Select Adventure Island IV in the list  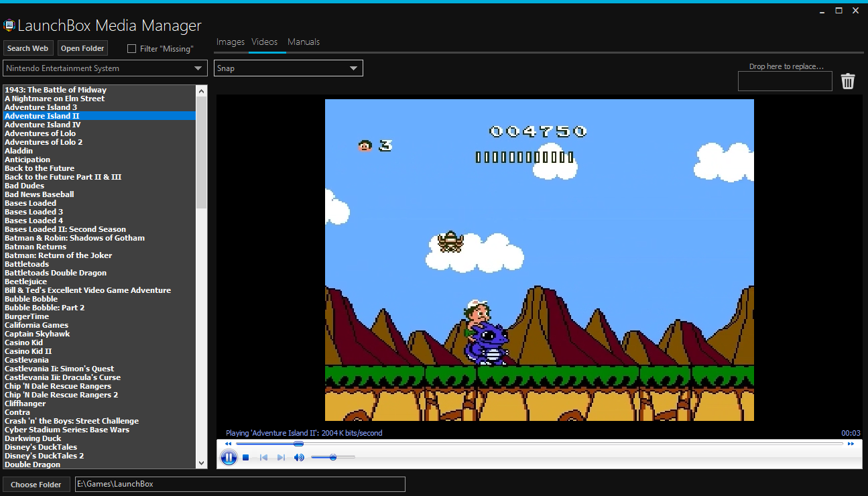coord(42,125)
